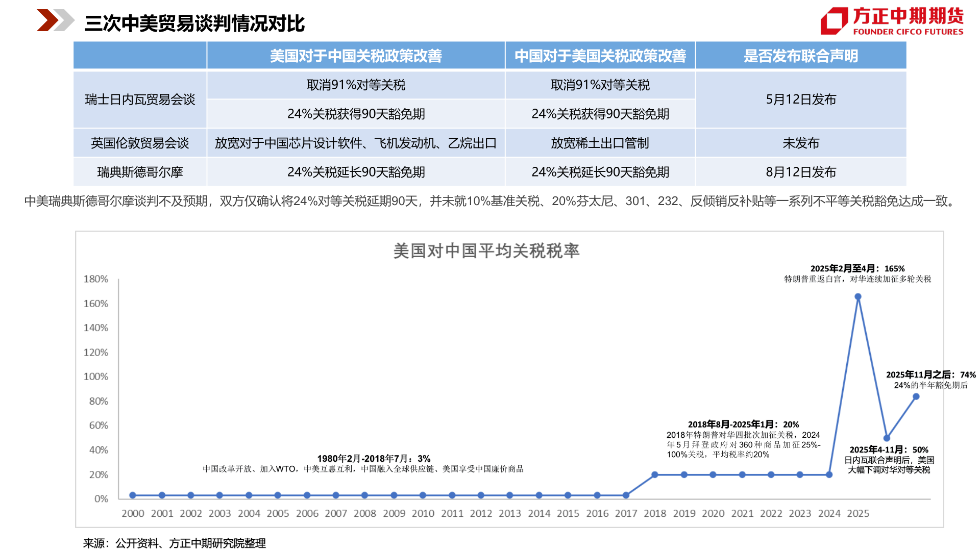Select the 180% y-axis label
Image resolution: width=980 pixels, height=551 pixels.
[x=97, y=279]
